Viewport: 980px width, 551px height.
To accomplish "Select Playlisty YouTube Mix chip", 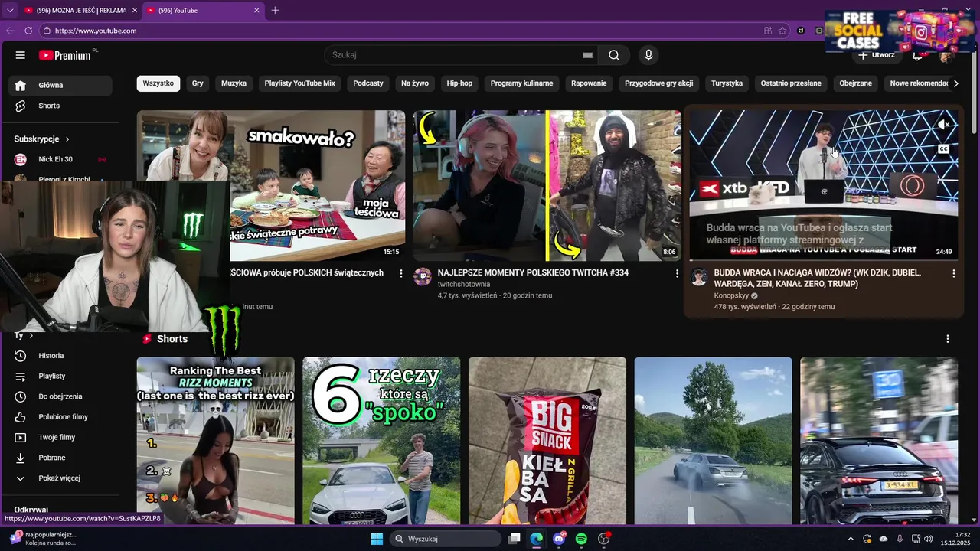I will pos(300,83).
